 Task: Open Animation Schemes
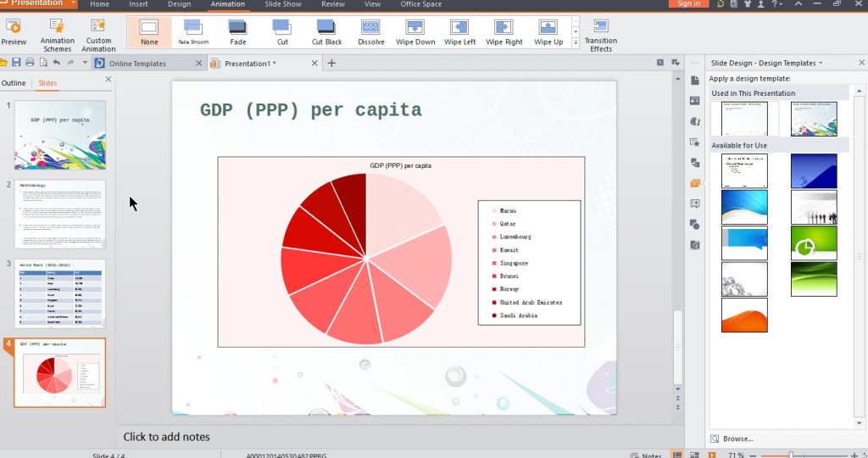pos(57,34)
